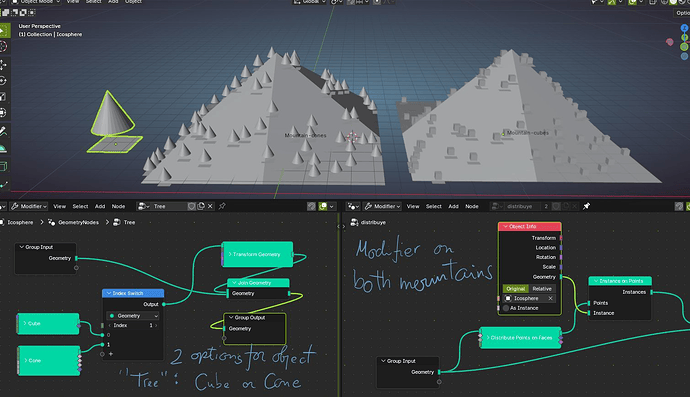Toggle overlays in left node editor header

(x=323, y=206)
